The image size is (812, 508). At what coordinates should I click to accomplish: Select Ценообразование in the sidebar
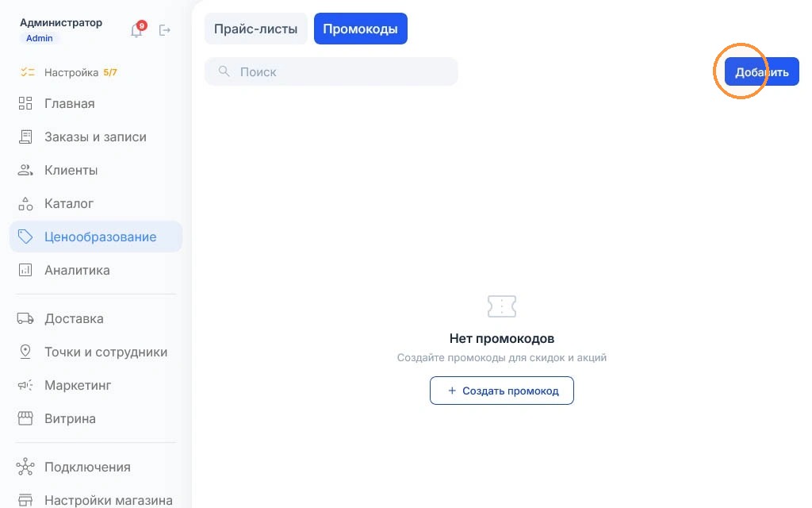click(x=96, y=237)
